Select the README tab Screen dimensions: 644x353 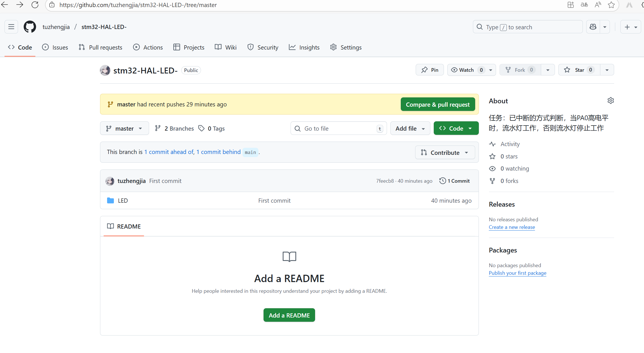coord(124,226)
